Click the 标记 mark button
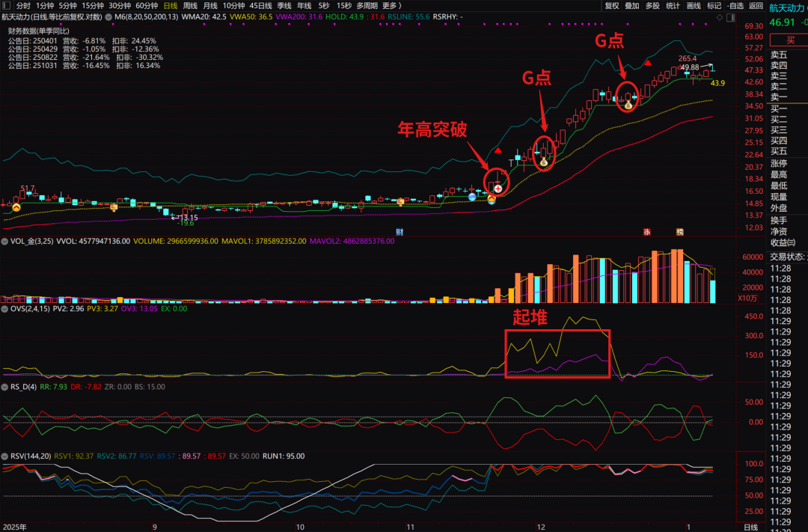Viewport: 808px width, 532px height. pyautogui.click(x=714, y=6)
